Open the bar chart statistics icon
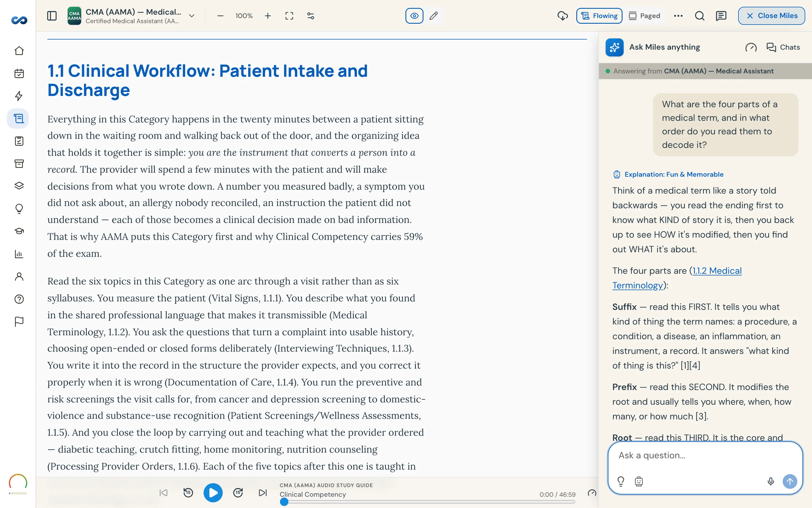The width and height of the screenshot is (812, 508). pyautogui.click(x=19, y=254)
